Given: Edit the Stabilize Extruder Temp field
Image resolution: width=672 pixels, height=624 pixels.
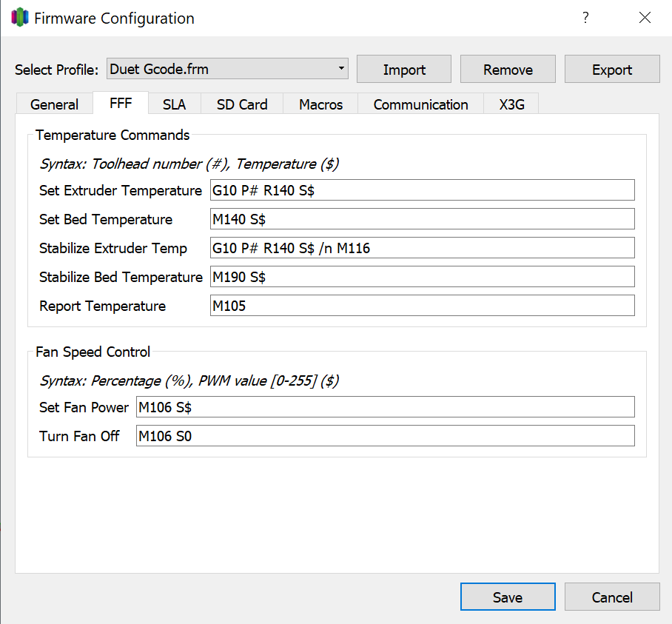Looking at the screenshot, I should pos(422,248).
